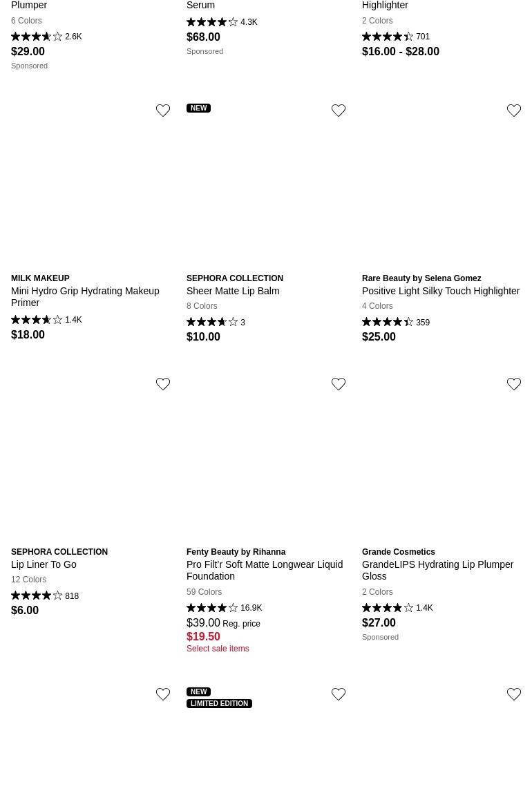Screen dimensions: 532x811
Task: Open the Sheer Matte Lip Balm product
Action: pos(233,291)
